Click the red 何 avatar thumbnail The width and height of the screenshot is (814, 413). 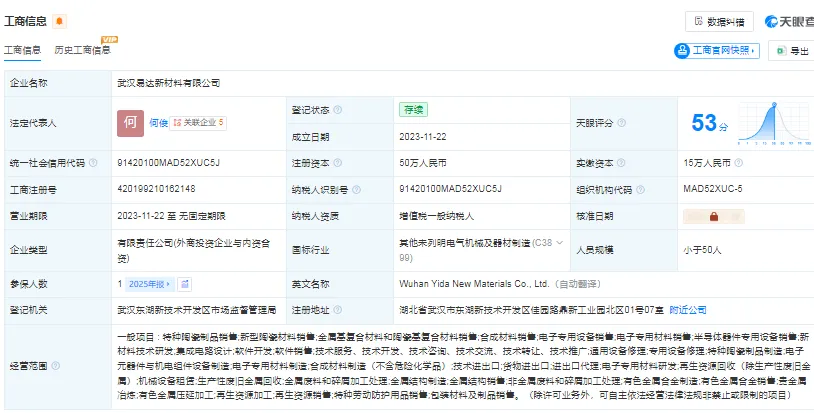[130, 123]
